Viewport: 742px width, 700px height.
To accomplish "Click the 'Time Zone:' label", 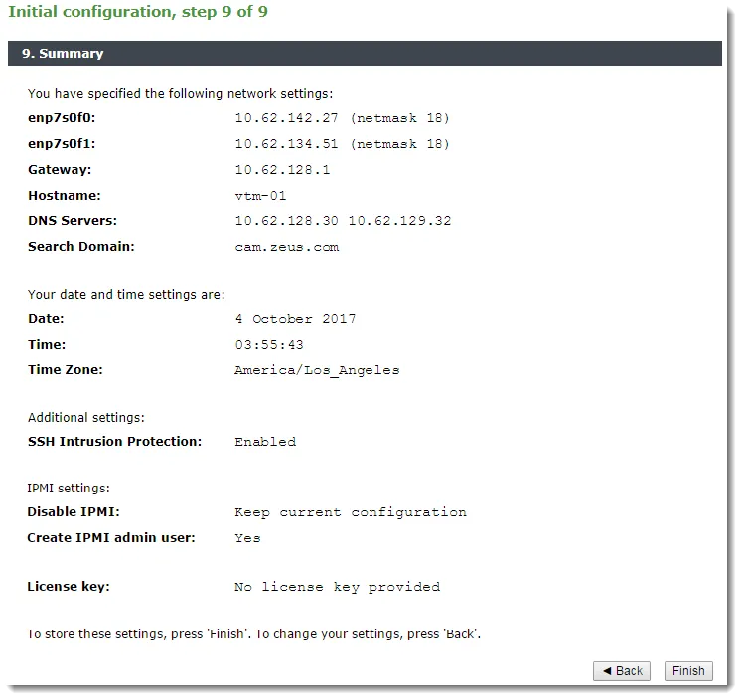I will point(66,369).
